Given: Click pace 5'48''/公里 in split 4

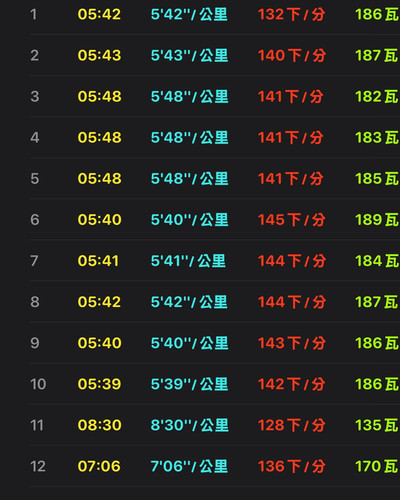Looking at the screenshot, I should click(x=189, y=137).
